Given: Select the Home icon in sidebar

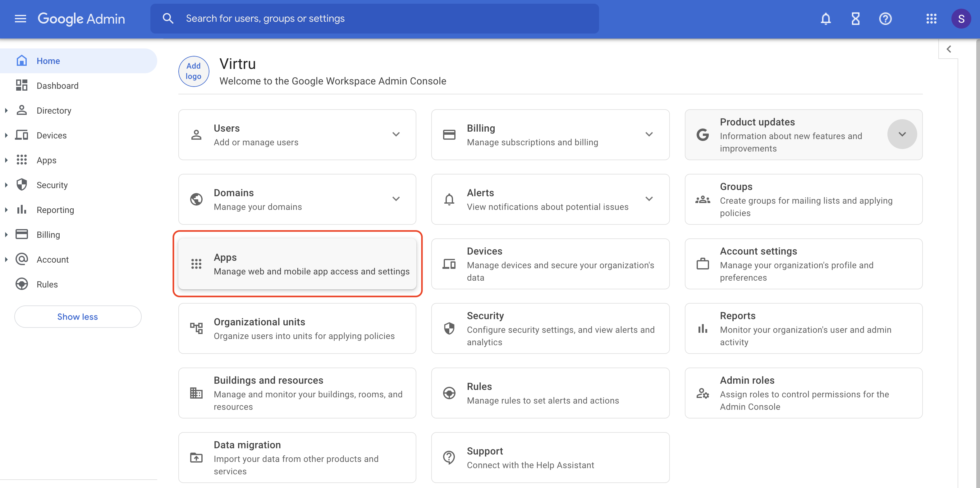Looking at the screenshot, I should point(22,61).
